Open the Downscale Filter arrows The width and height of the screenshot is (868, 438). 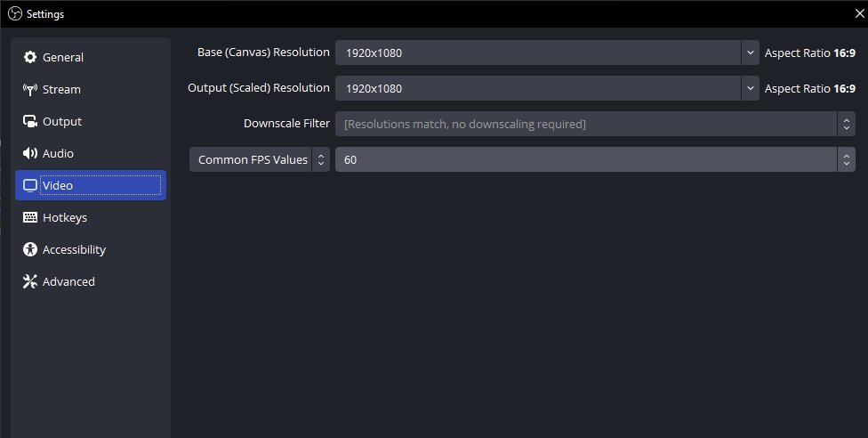point(846,124)
